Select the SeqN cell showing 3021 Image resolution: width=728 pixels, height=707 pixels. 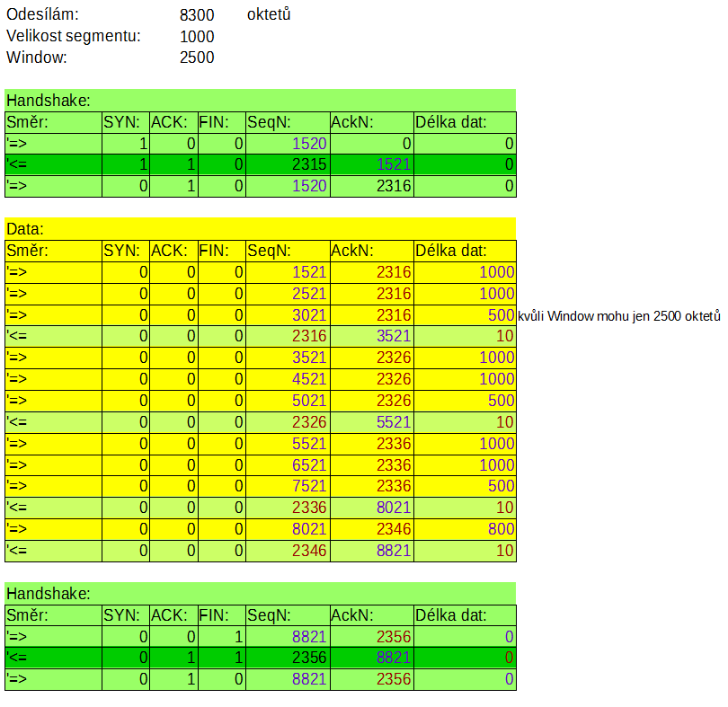click(288, 315)
